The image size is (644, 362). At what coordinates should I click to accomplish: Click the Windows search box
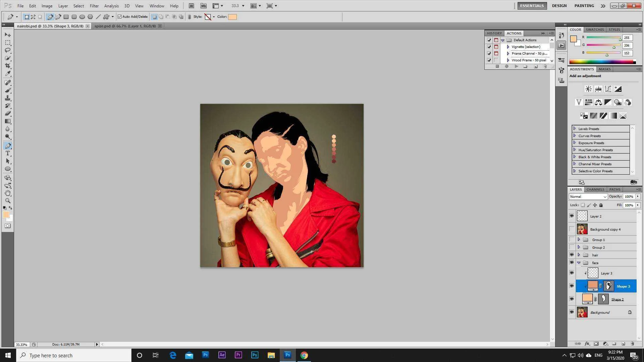point(74,355)
